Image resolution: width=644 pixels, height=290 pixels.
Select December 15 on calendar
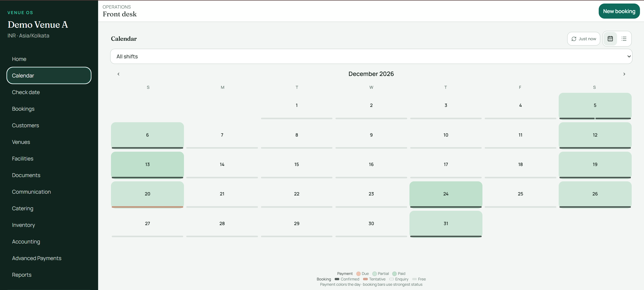tap(297, 165)
